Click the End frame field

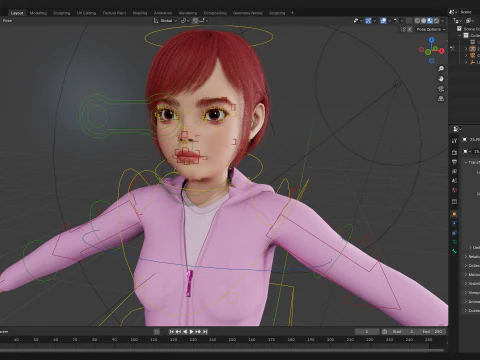tap(432, 332)
